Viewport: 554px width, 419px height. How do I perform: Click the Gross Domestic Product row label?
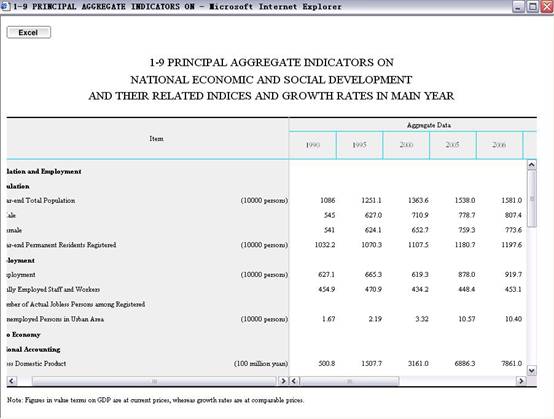click(x=36, y=364)
